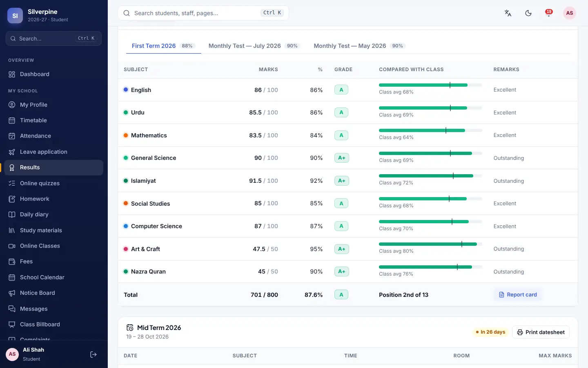
Task: Click the sidebar Search box
Action: pos(53,38)
